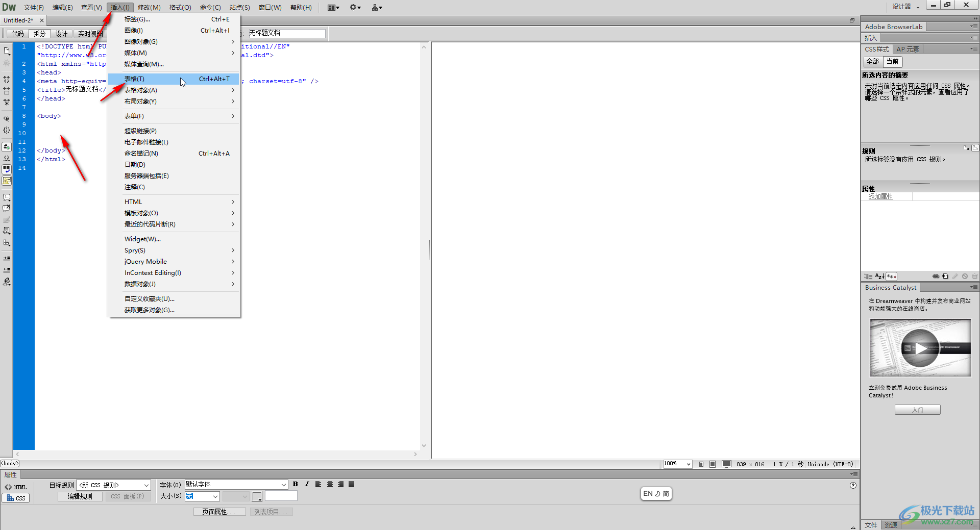Switch to 代码 view button

[x=18, y=34]
